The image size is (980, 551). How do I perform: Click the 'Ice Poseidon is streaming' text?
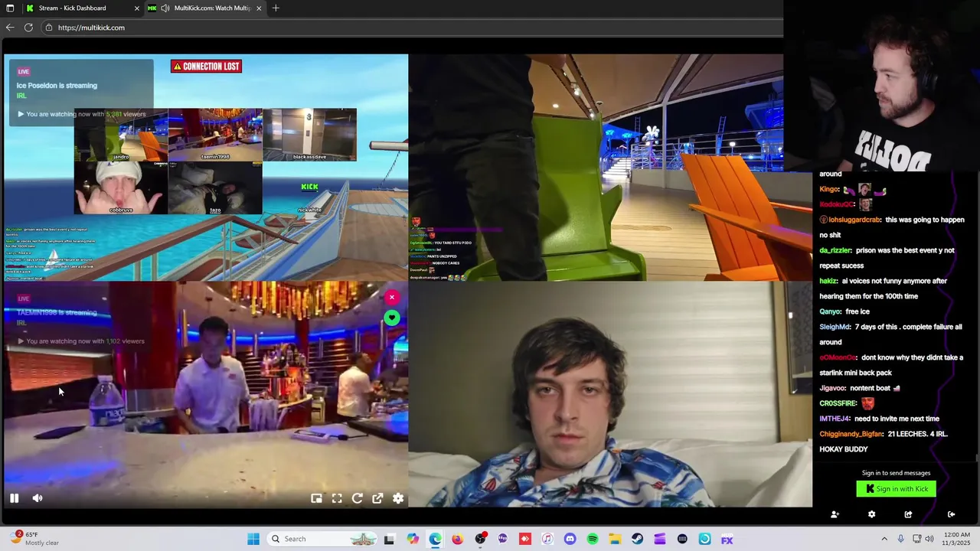click(x=57, y=86)
